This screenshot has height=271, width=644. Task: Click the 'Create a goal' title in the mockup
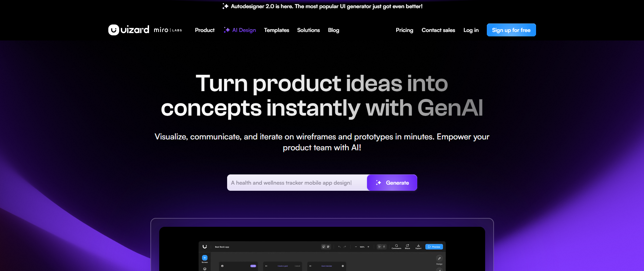click(x=283, y=266)
